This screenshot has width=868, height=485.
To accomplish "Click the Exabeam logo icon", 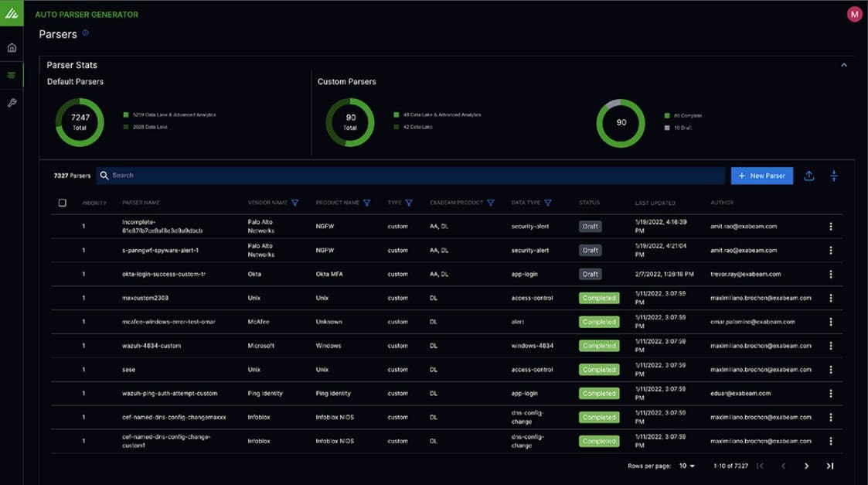I will [x=12, y=12].
